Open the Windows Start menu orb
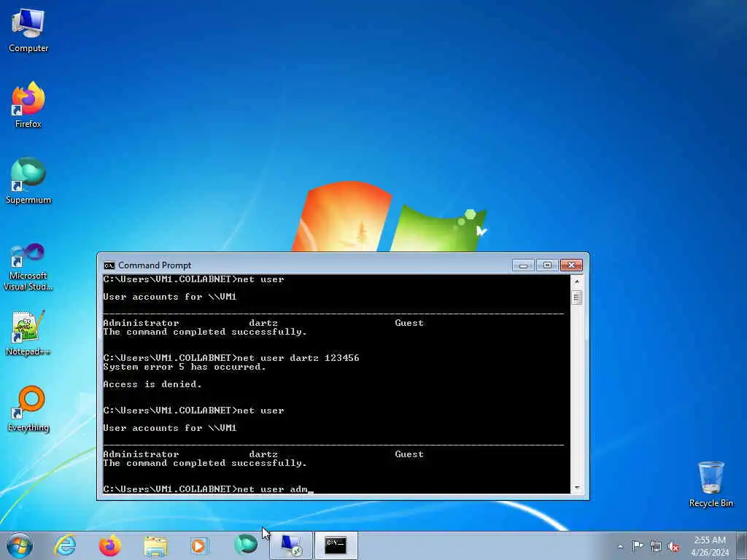 (20, 545)
